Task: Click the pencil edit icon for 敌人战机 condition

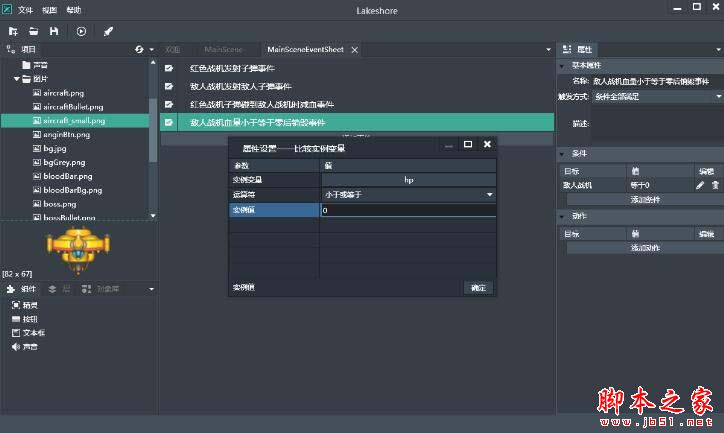Action: tap(700, 185)
